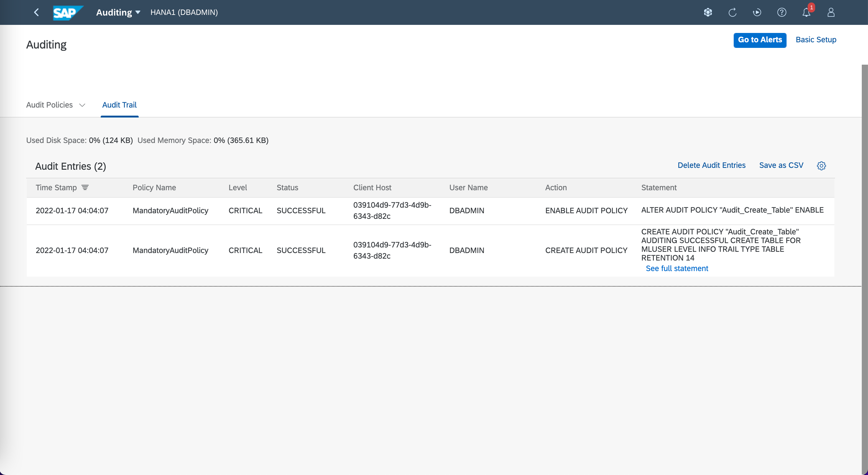
Task: Open the Basic Setup link
Action: coord(816,40)
